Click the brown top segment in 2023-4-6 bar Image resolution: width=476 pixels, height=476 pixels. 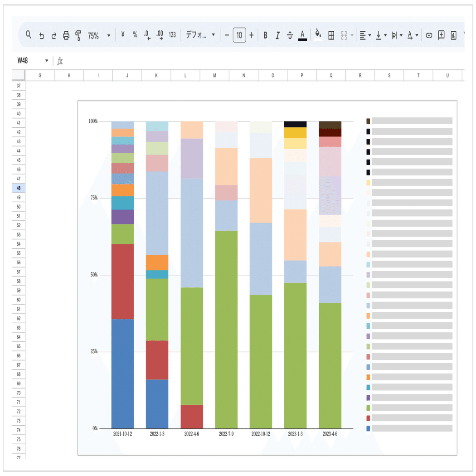tap(330, 125)
